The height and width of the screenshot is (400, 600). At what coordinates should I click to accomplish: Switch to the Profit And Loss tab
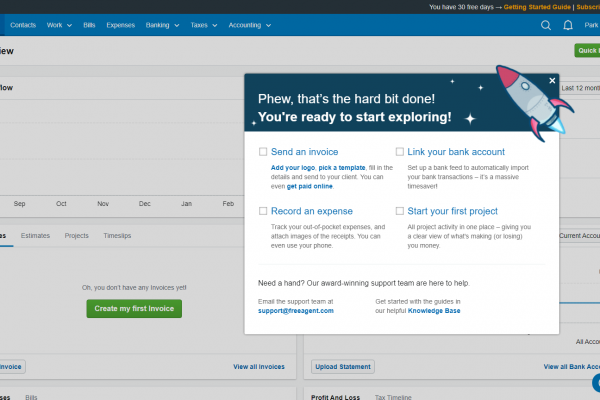coord(335,397)
